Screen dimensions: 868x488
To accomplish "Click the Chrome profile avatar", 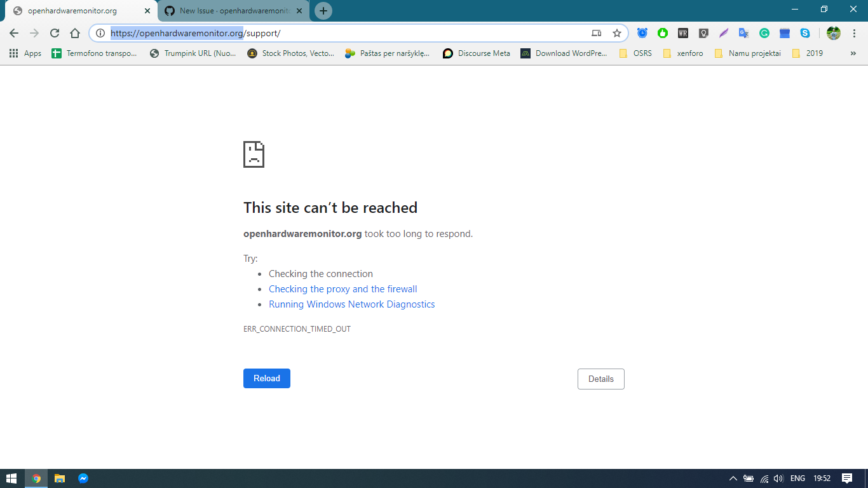I will [x=833, y=33].
